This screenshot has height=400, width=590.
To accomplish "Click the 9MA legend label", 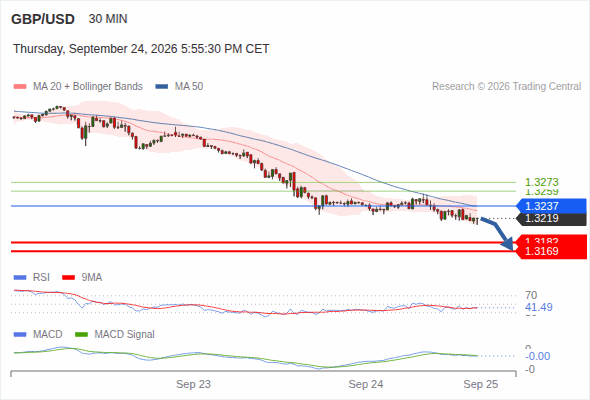I will click(x=92, y=278).
